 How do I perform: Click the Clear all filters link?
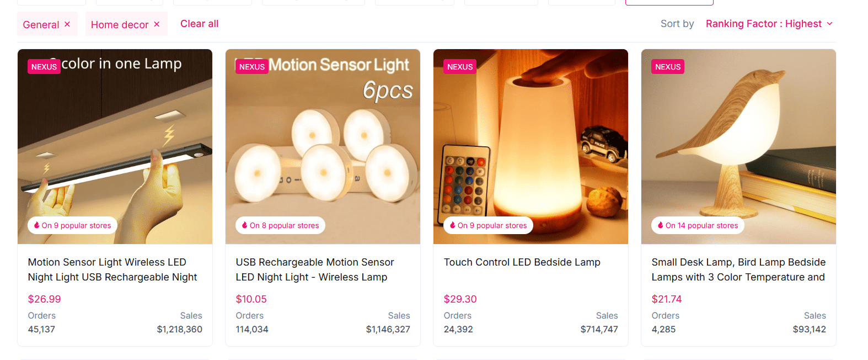tap(199, 24)
